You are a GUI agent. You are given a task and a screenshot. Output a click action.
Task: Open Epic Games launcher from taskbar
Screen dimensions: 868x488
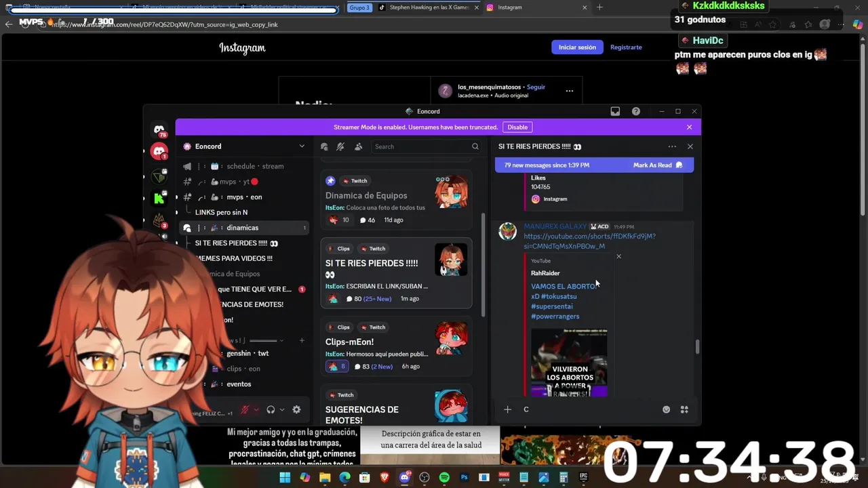(583, 477)
